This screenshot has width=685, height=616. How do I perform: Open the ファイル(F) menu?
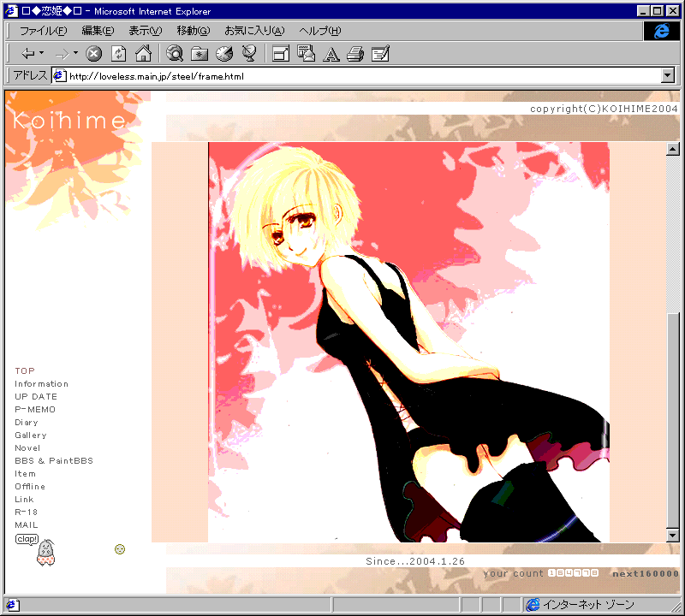(x=44, y=31)
